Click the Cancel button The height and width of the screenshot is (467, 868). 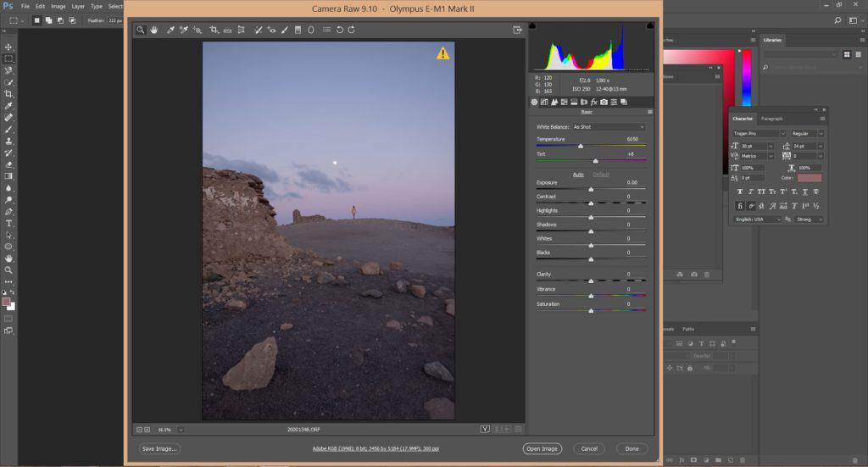(589, 448)
